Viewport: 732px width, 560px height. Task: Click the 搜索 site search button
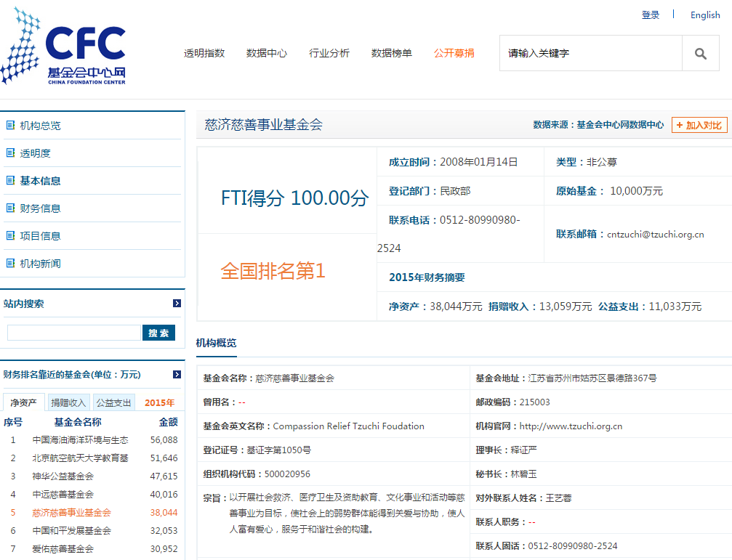pyautogui.click(x=158, y=333)
